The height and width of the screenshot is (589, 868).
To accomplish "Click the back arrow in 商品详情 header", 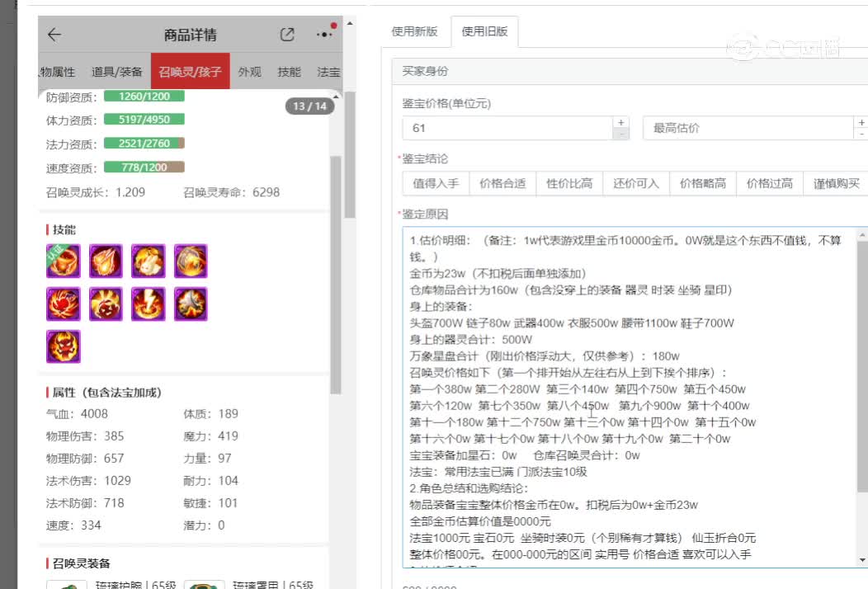I will tap(54, 35).
